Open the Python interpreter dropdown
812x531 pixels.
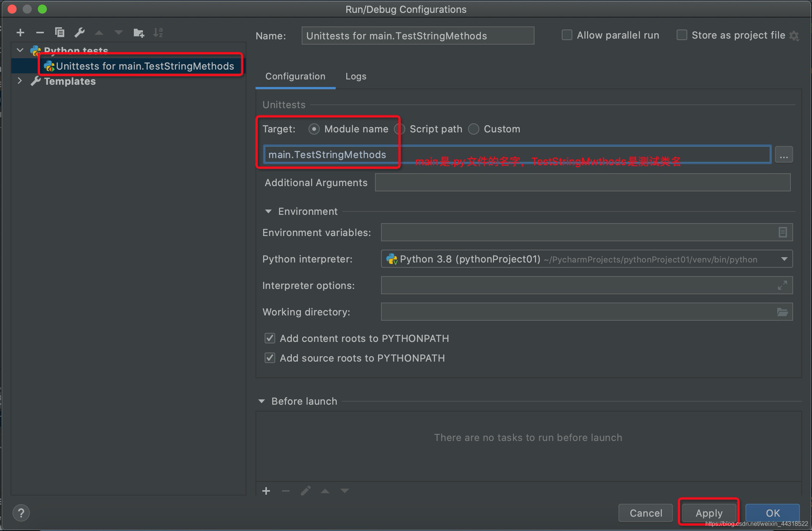click(784, 259)
